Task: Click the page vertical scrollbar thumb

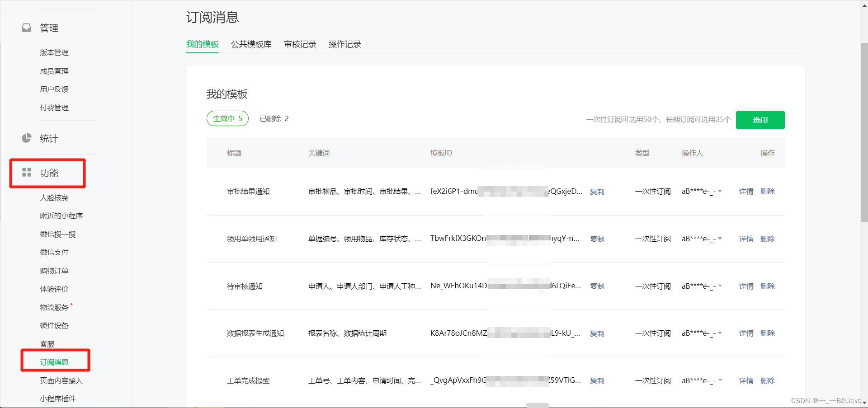Action: pyautogui.click(x=864, y=132)
